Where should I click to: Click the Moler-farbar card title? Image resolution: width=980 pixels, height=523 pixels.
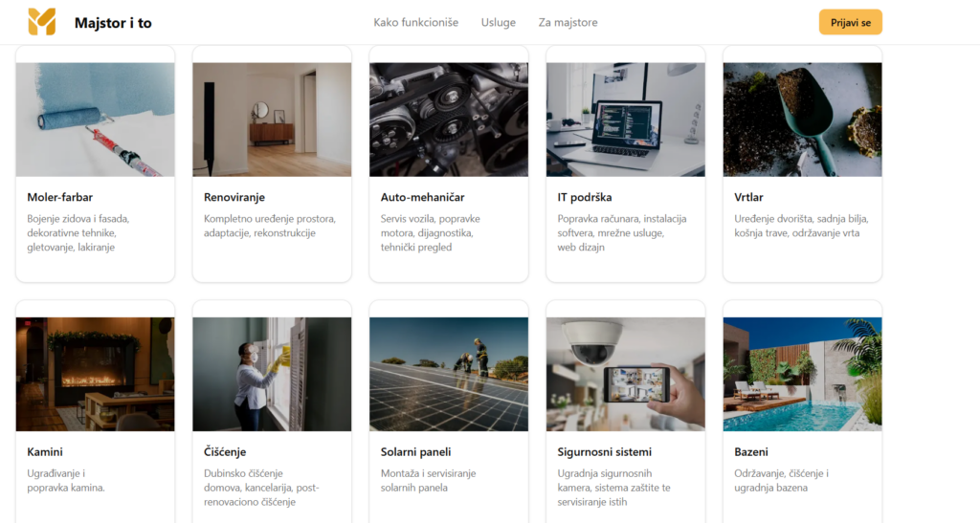[60, 198]
